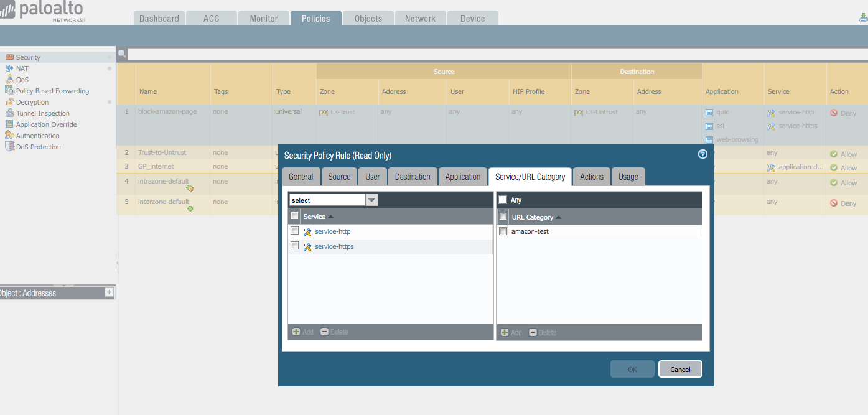Toggle the Service header select-all checkbox
Screen dimensions: 868x415
295,216
